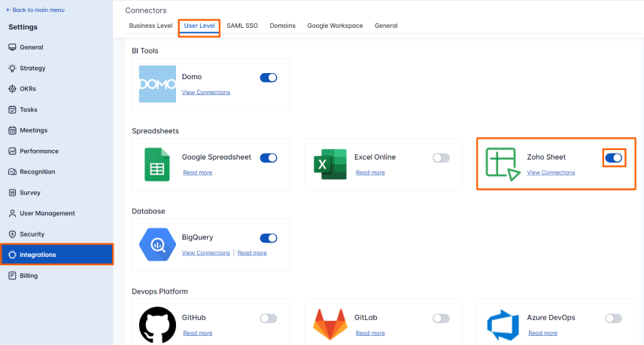Go to the Google Workspace tab

(x=335, y=26)
